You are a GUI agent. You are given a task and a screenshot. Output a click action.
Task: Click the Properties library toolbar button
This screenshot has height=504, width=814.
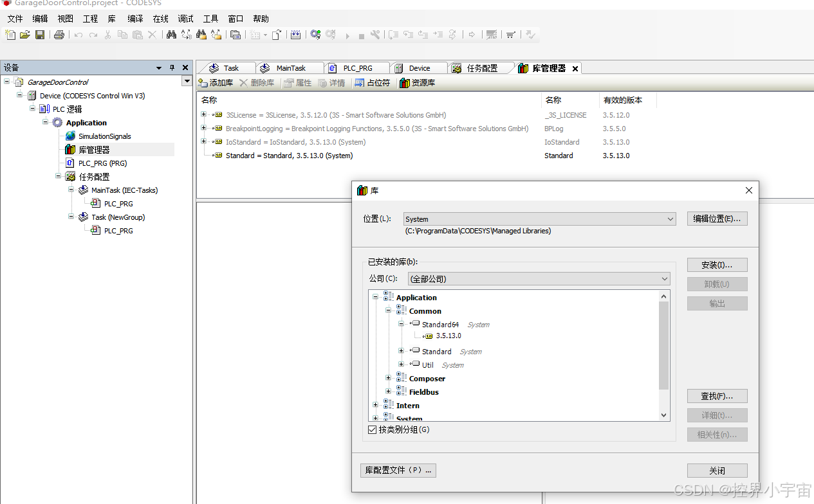tap(298, 83)
